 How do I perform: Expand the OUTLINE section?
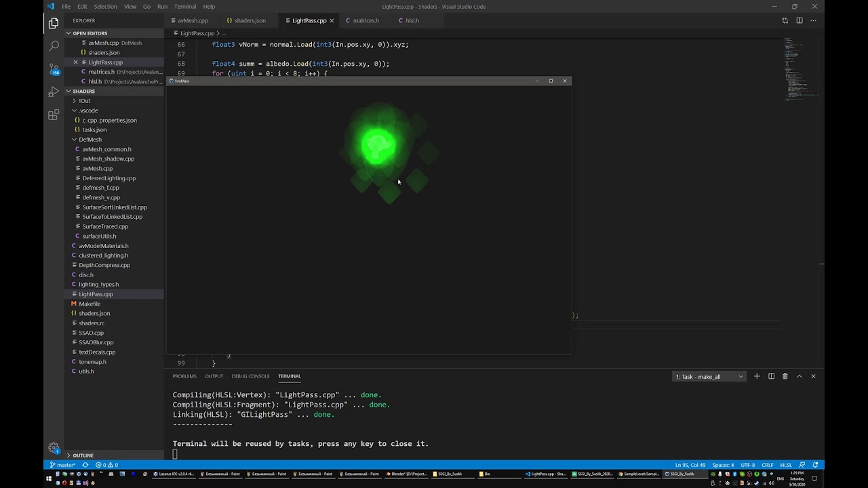click(83, 455)
